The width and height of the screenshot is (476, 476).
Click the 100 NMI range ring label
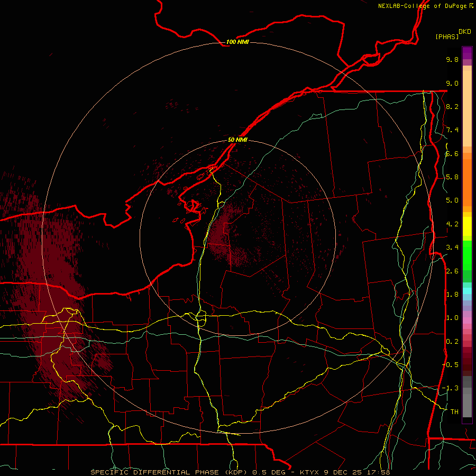point(237,42)
